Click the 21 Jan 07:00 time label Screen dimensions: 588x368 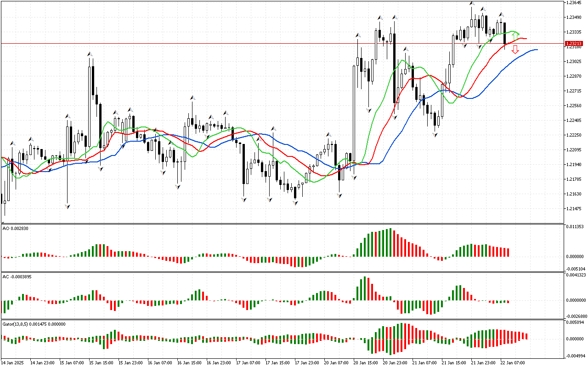pos(425,363)
